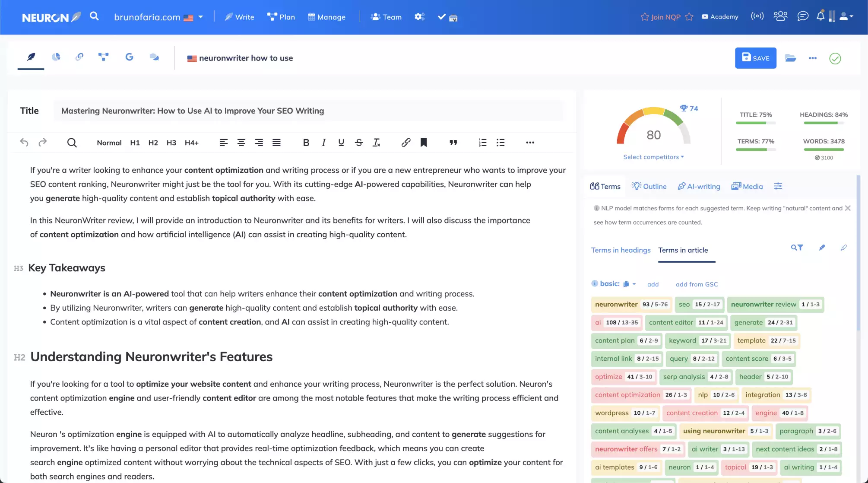Open the Academy link
This screenshot has height=483, width=868.
720,16
